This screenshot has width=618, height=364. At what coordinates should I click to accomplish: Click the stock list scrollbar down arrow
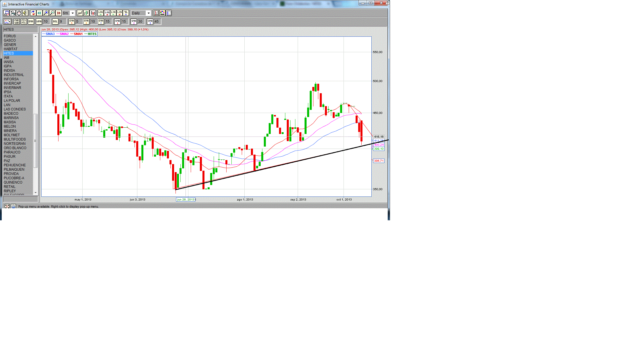click(36, 193)
